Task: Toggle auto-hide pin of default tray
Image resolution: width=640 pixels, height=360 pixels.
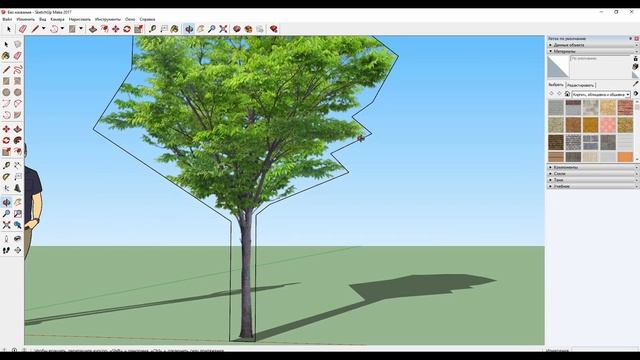Action: point(631,38)
